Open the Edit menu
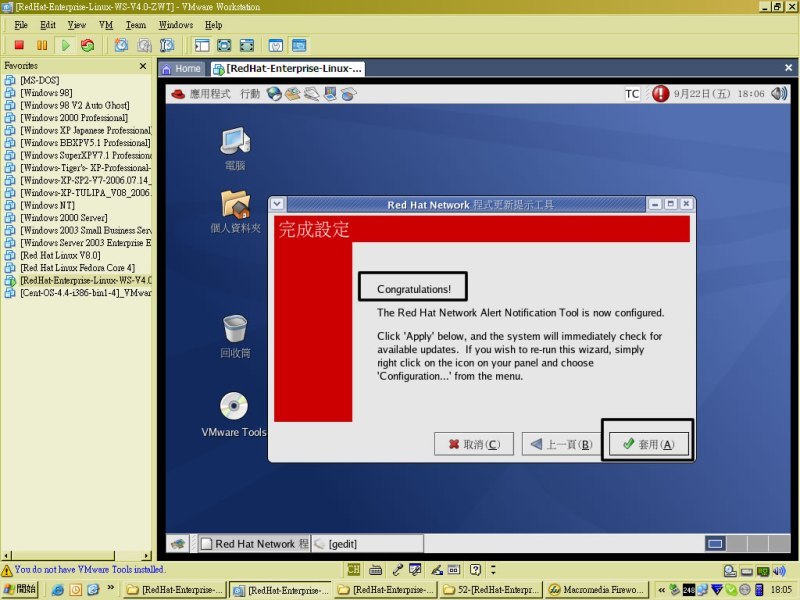800x600 pixels. pyautogui.click(x=48, y=25)
